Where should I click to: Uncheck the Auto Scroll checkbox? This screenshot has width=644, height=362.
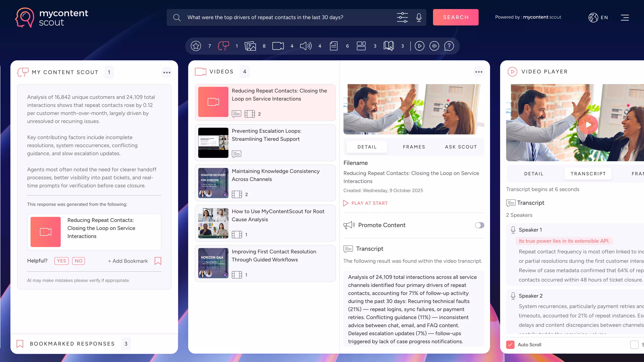pos(510,345)
